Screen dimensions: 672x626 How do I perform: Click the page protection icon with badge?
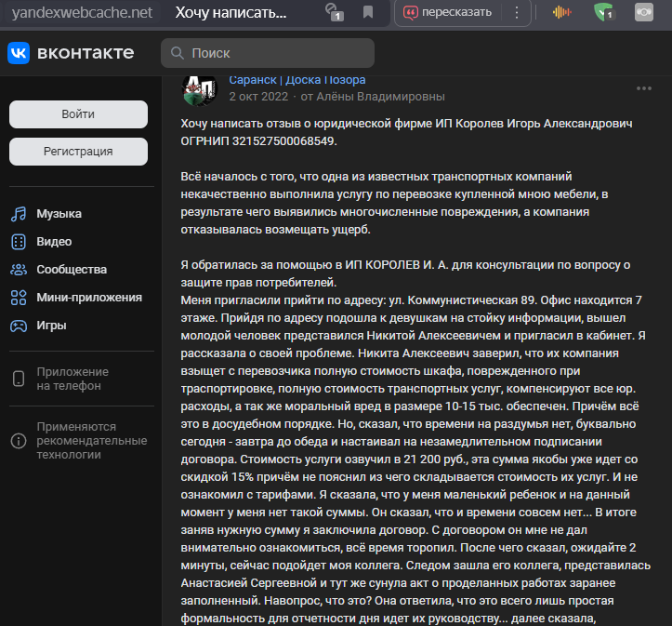[x=334, y=12]
